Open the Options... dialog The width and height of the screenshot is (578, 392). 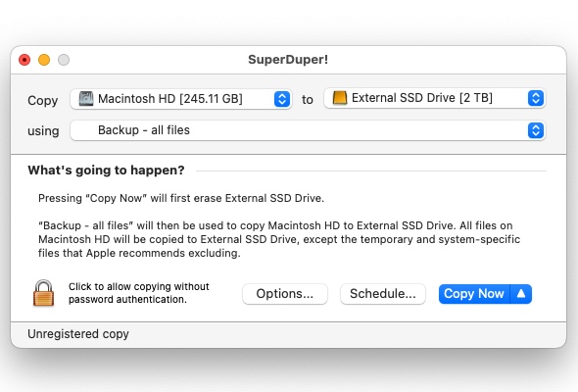point(284,294)
